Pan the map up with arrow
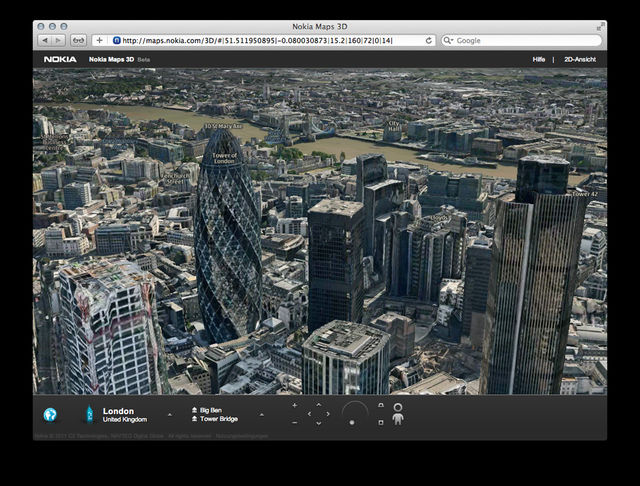Viewport: 640px width, 486px height. pos(318,405)
